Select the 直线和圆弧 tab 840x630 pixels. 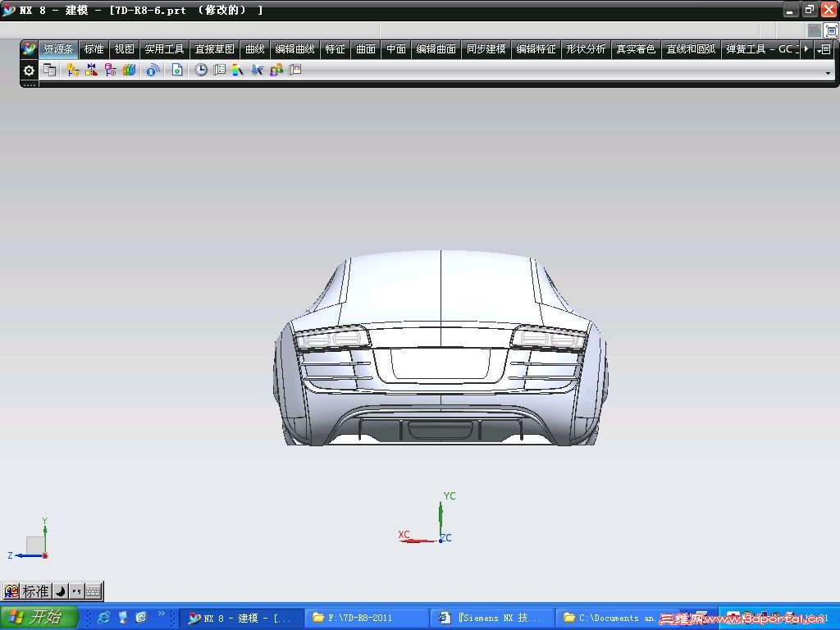pyautogui.click(x=691, y=49)
